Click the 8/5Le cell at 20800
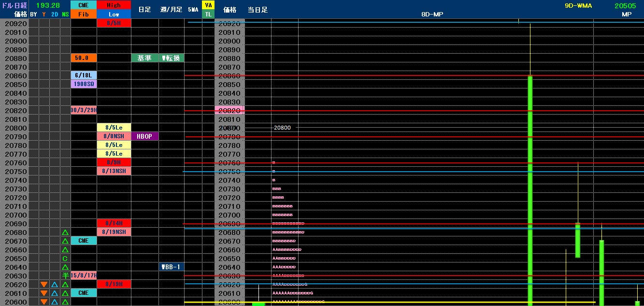 pos(114,128)
